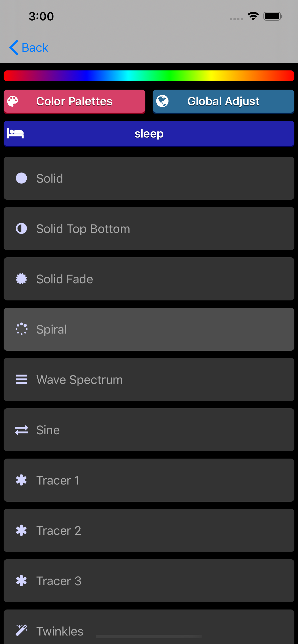This screenshot has height=644, width=298.
Task: Tap the half-circle icon beside Solid Top Bottom
Action: tap(21, 229)
